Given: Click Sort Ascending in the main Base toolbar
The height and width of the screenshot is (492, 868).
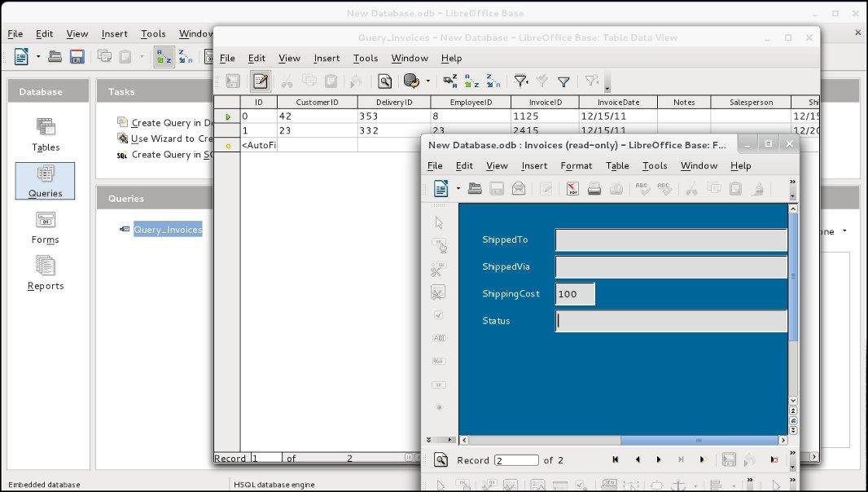Looking at the screenshot, I should (x=164, y=56).
